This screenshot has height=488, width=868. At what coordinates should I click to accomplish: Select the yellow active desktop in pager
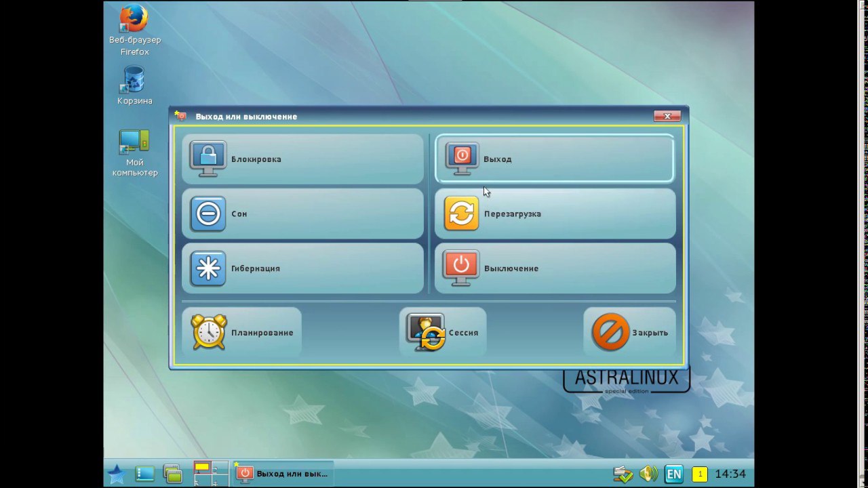click(202, 466)
